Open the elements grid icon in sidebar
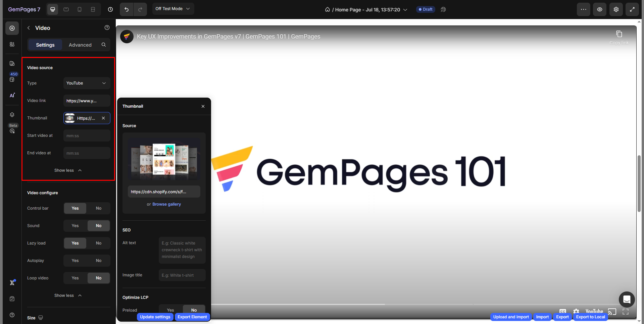Viewport: 644px width, 324px height. pyautogui.click(x=12, y=44)
